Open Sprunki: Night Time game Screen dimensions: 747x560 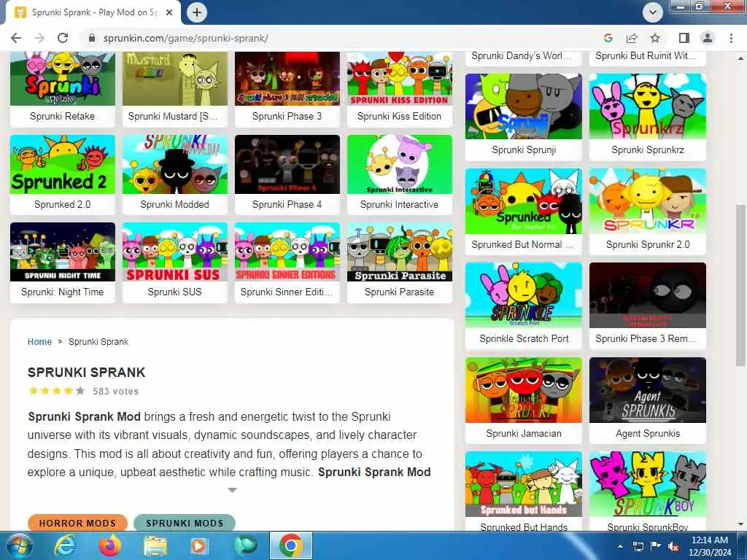point(63,262)
